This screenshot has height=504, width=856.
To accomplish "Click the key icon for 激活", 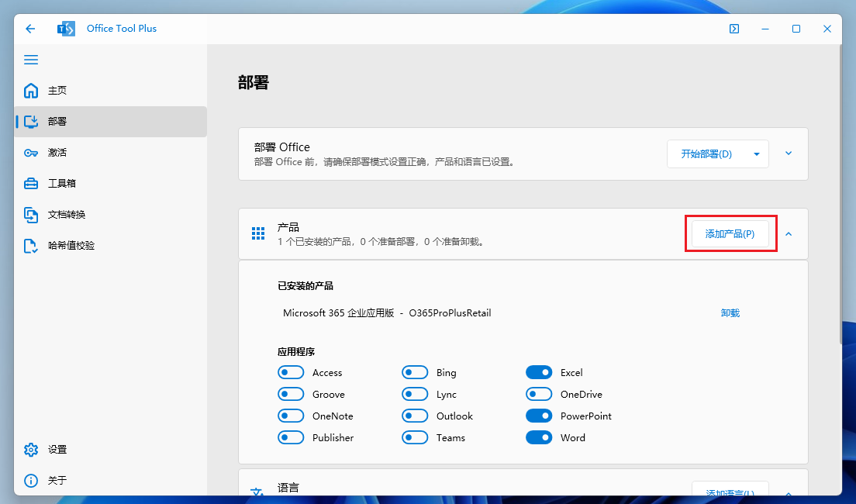I will [x=31, y=152].
